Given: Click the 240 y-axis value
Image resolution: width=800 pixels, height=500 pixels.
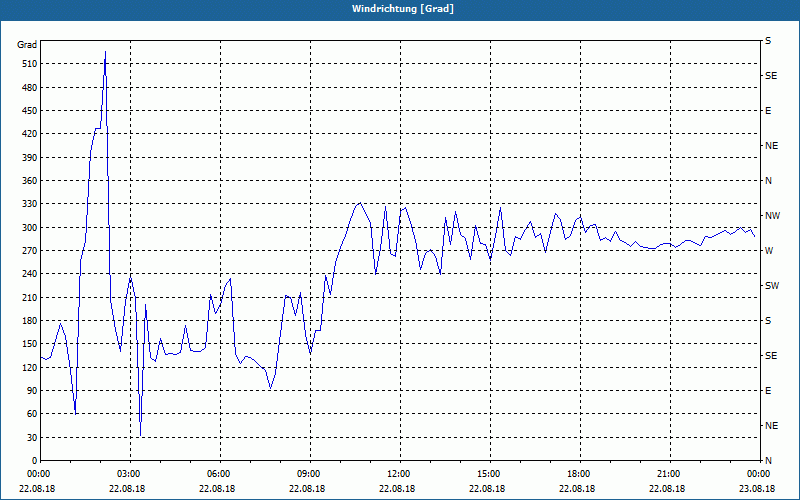Looking at the screenshot, I should 30,274.
